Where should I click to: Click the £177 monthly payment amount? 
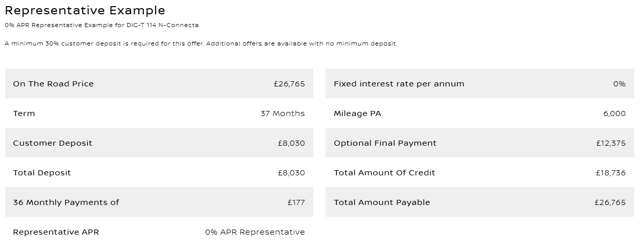pos(296,202)
